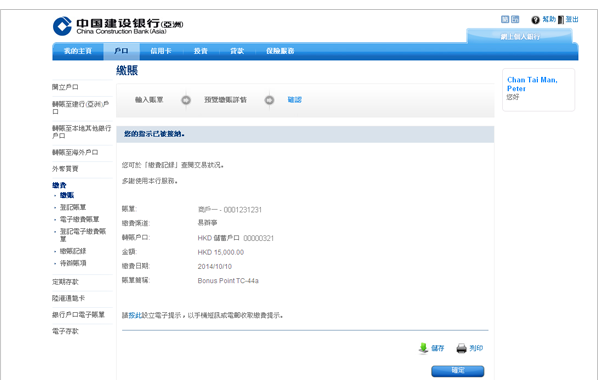Click the door logout icon

561,20
